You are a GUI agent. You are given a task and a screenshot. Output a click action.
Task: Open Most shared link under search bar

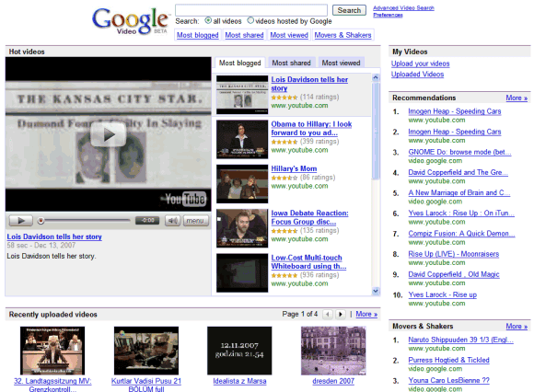pyautogui.click(x=244, y=35)
